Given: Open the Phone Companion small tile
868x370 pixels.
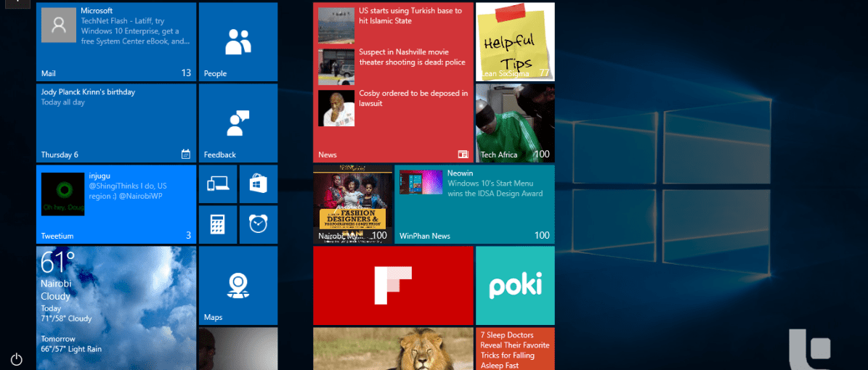Looking at the screenshot, I should coord(218,184).
